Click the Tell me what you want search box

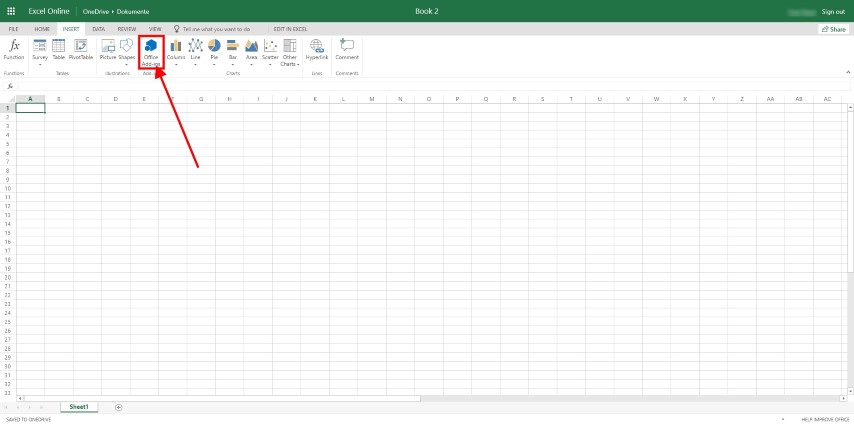pyautogui.click(x=213, y=30)
